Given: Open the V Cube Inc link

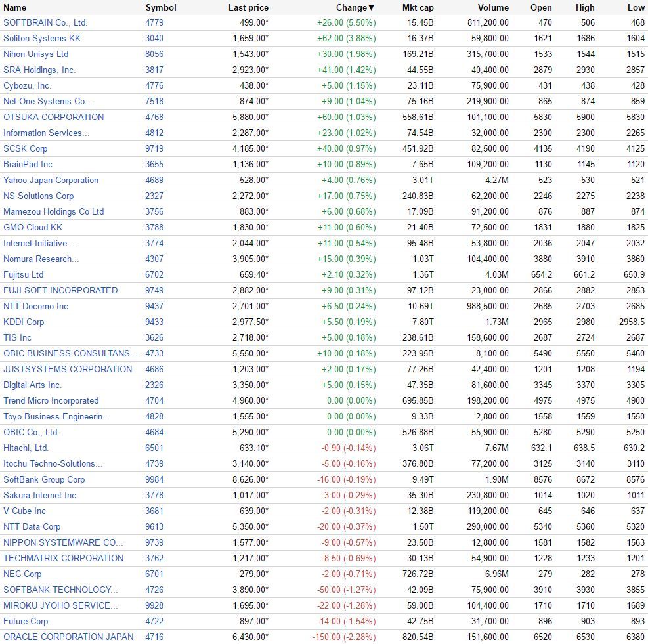Looking at the screenshot, I should 24,511.
